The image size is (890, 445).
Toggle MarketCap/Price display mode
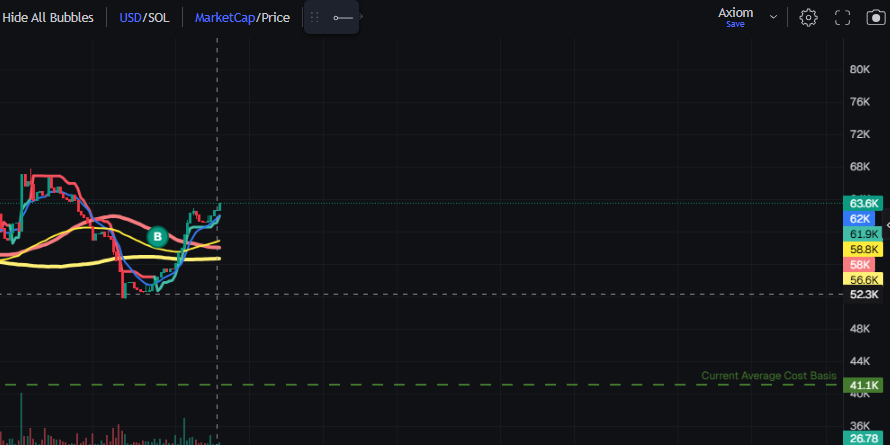point(242,18)
